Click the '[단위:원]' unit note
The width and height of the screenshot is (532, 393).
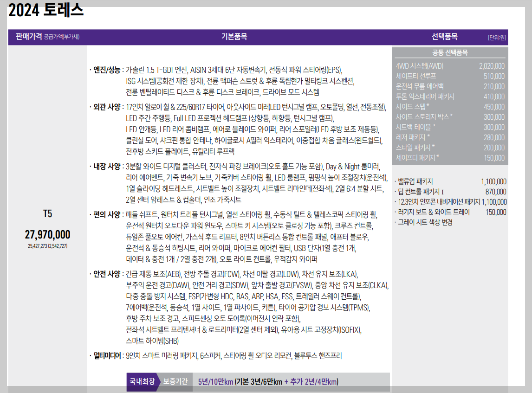point(497,37)
